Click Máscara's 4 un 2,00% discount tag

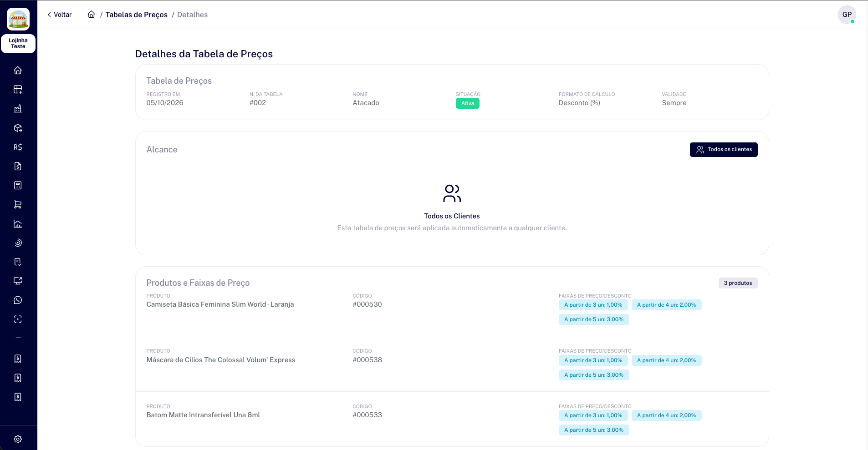coord(666,360)
